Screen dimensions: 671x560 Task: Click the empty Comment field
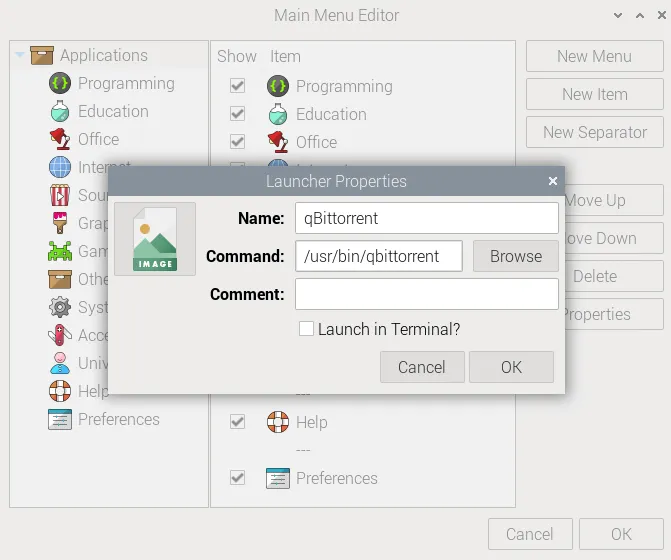pos(427,294)
